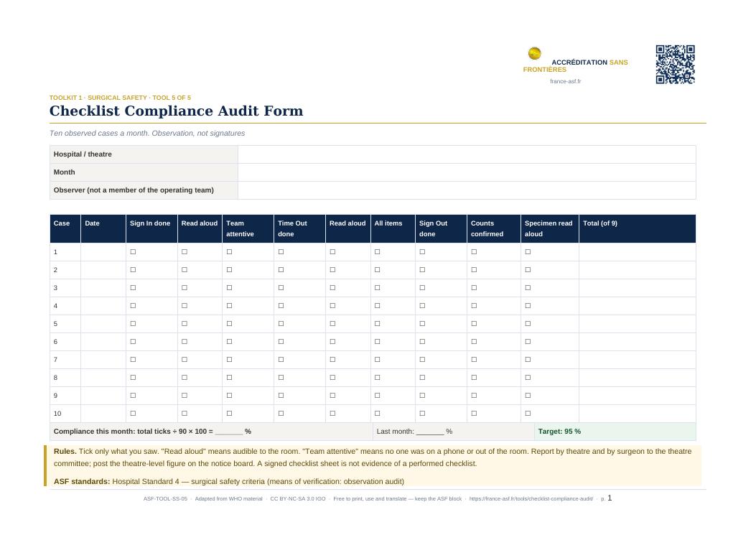Tick Specimen read aloud for case 1
Viewport: 756px width, 535px height.
[528, 252]
